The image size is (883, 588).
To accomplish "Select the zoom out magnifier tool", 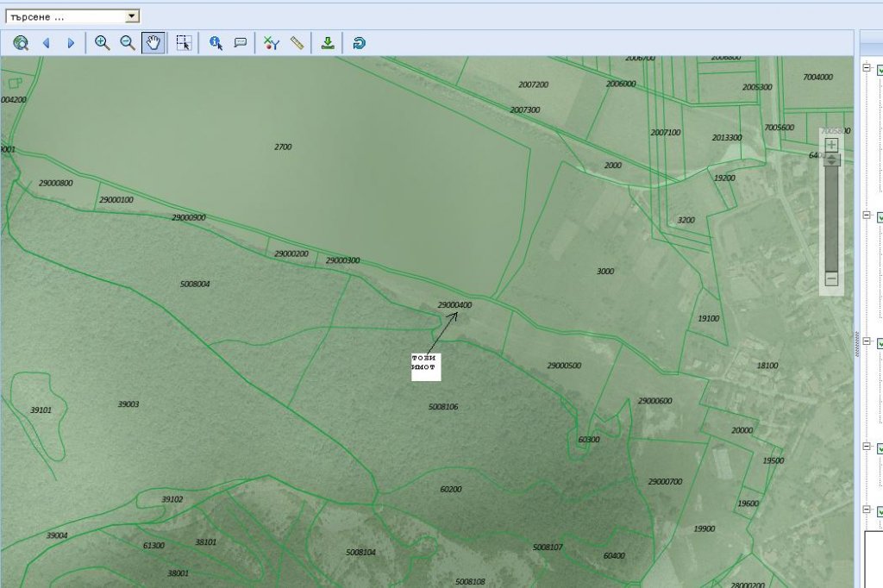I will (128, 43).
